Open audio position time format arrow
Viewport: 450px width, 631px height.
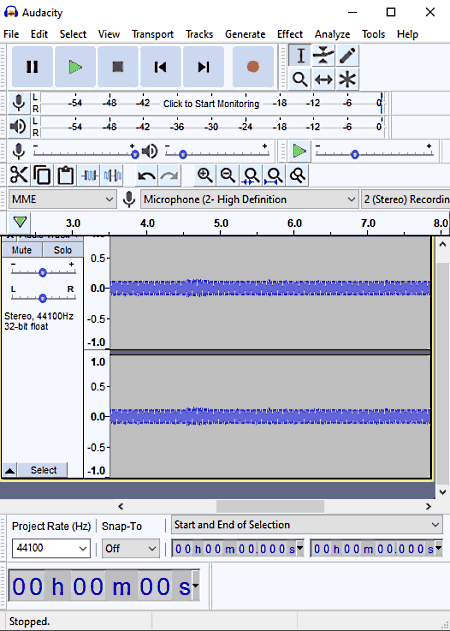coord(196,586)
